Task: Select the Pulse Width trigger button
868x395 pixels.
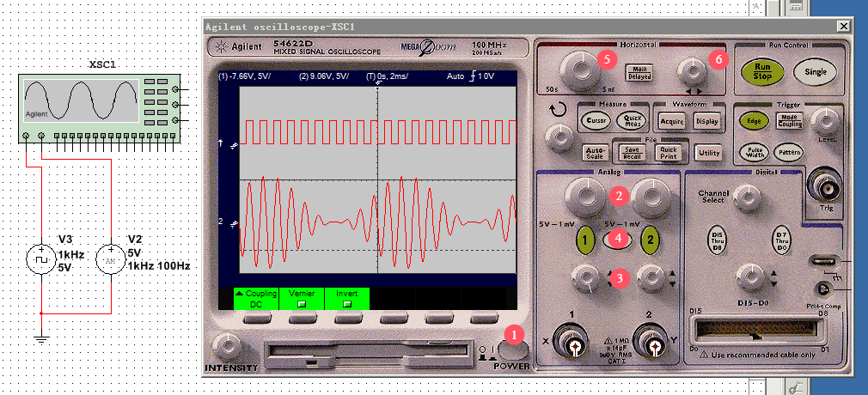Action: coord(754,152)
